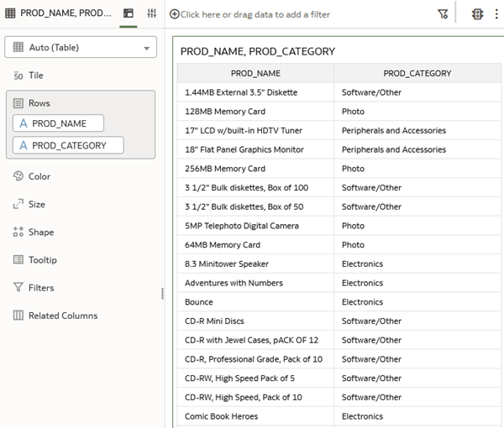Select the PROD_CATEGORY pill in Rows
Image resolution: width=504 pixels, height=428 pixels.
point(68,145)
